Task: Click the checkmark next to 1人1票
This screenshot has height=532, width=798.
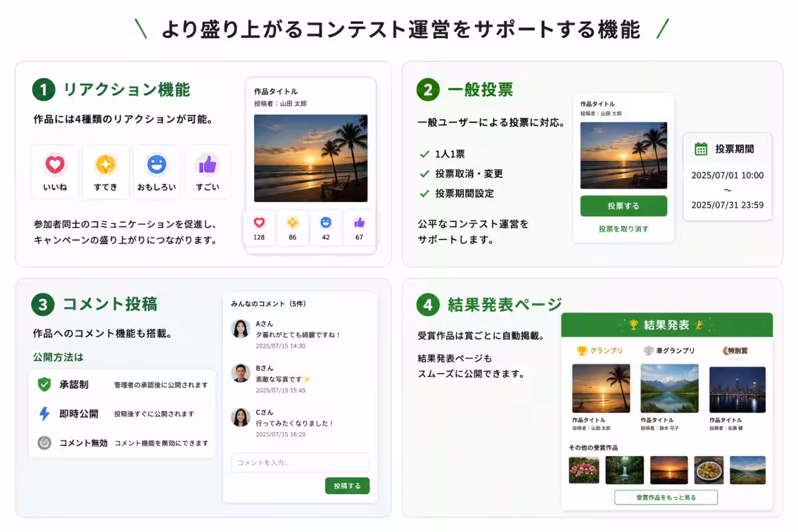Action: pos(424,154)
